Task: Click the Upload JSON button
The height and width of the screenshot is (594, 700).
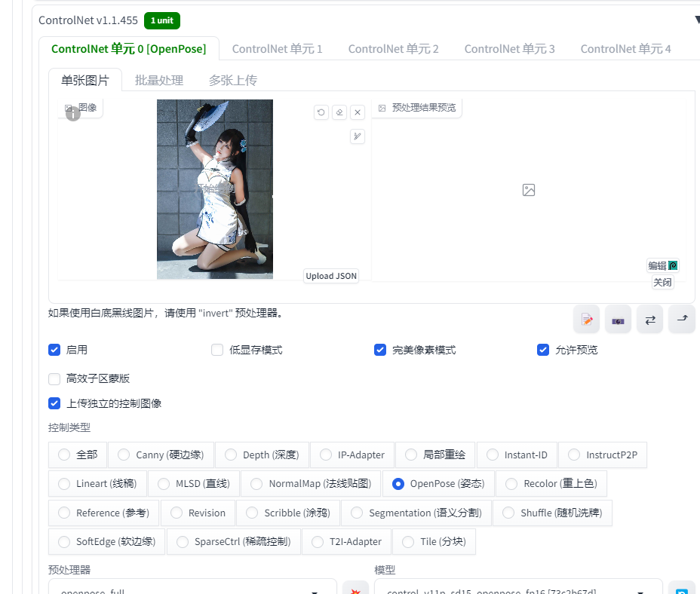Action: click(331, 276)
